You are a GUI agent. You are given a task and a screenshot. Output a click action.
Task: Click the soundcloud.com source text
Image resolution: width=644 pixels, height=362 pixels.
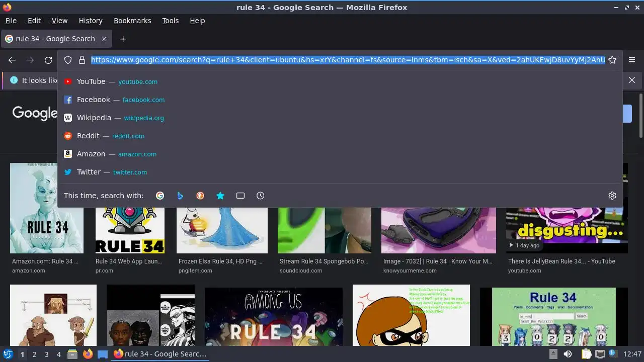click(x=301, y=270)
